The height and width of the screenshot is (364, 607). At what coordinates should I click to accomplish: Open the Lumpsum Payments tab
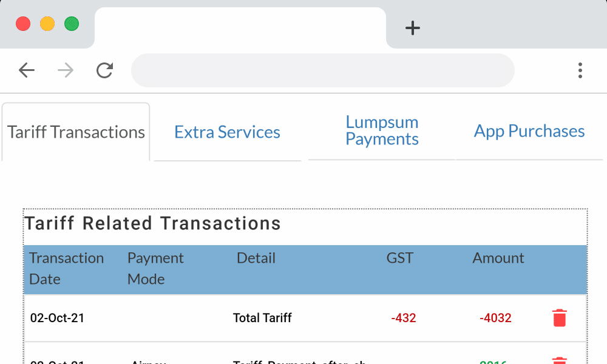[381, 131]
